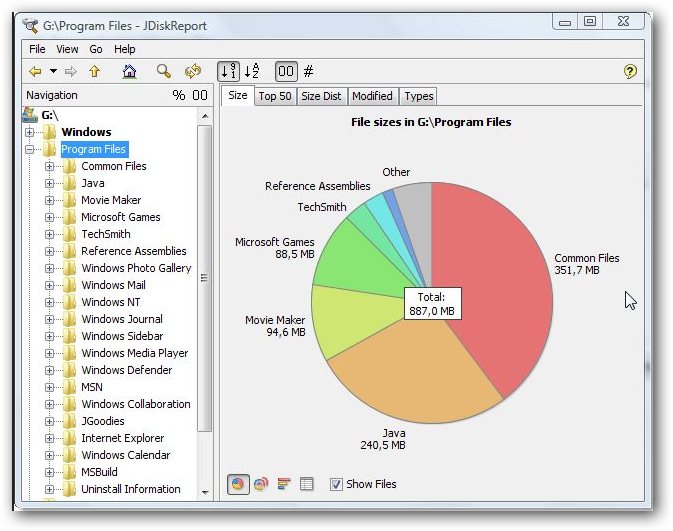The image size is (673, 531).
Task: Toggle sort by size toolbar button
Action: coord(228,71)
